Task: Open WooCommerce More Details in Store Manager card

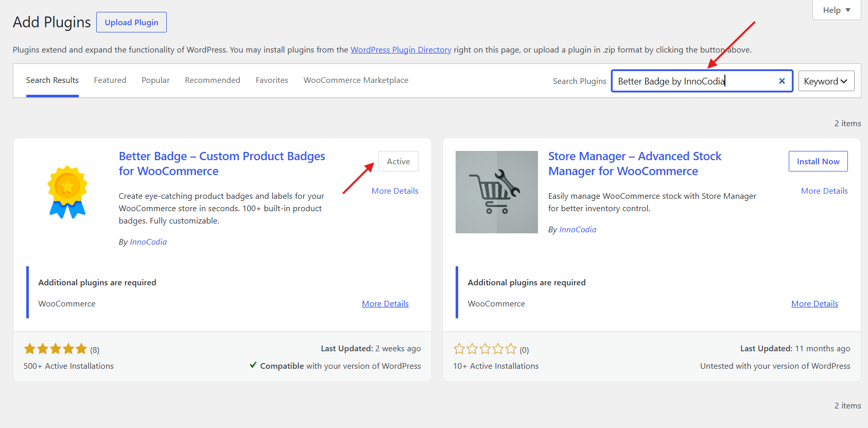Action: point(814,304)
